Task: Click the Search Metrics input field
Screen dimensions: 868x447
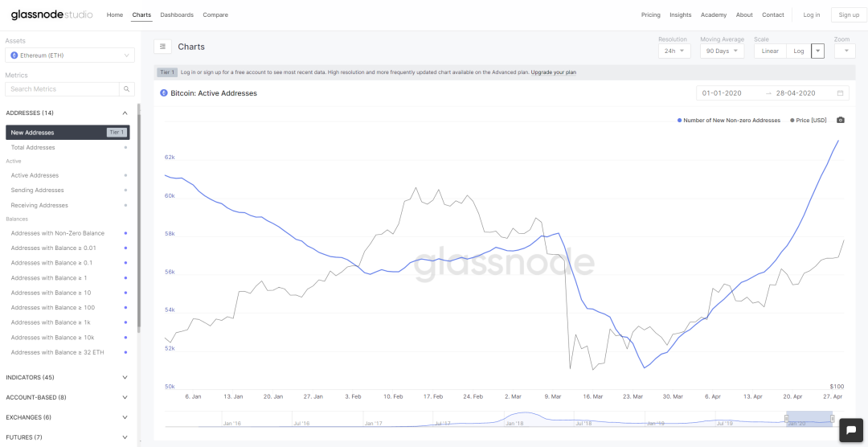Action: point(63,88)
